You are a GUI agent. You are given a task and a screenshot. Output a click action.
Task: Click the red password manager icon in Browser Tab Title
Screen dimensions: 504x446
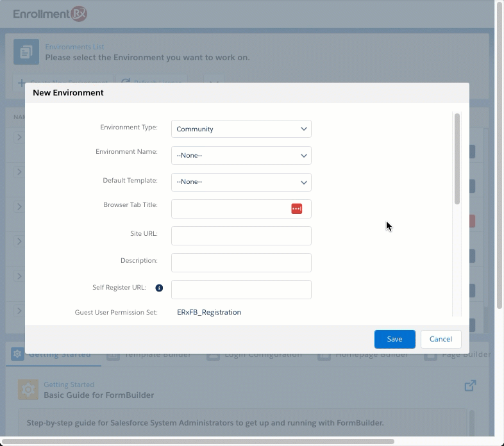point(296,209)
